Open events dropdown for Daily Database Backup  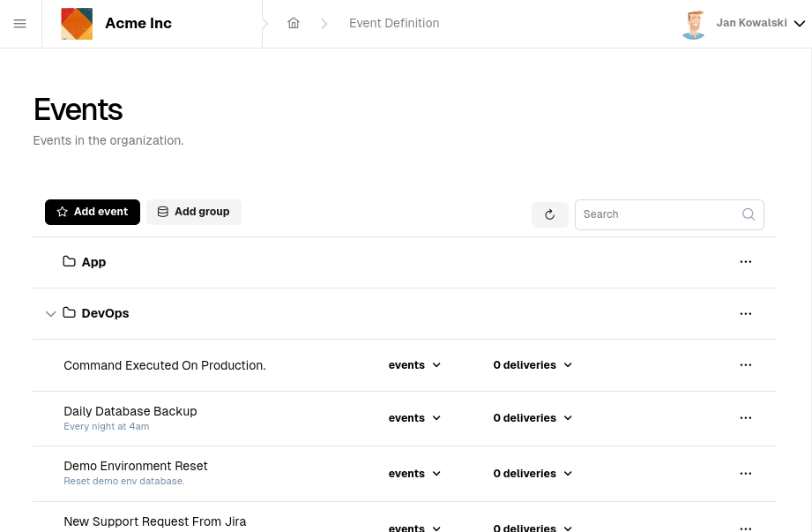[x=414, y=417]
